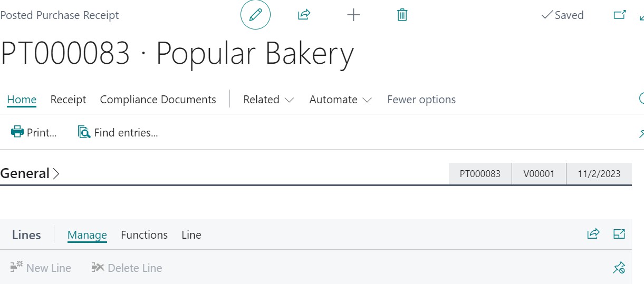The height and width of the screenshot is (284, 644).
Task: Expand the General section
Action: (30, 173)
